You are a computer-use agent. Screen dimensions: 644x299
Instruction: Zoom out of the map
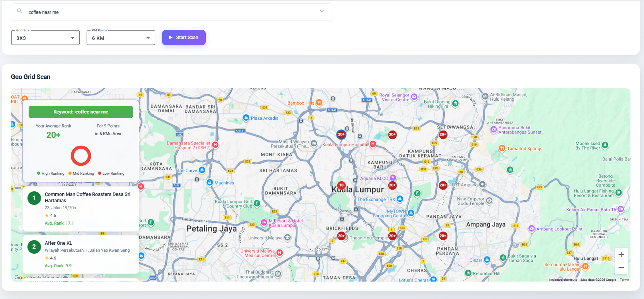pyautogui.click(x=621, y=268)
